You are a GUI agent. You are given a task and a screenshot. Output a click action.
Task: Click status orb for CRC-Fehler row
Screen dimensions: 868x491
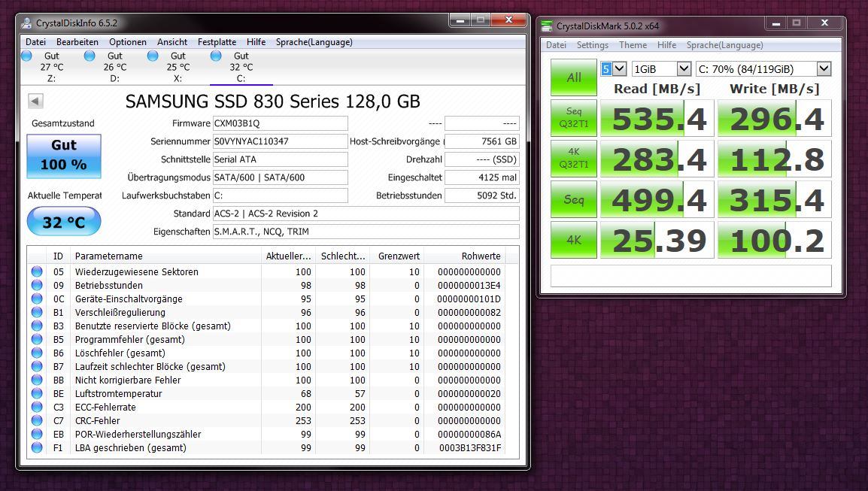37,421
